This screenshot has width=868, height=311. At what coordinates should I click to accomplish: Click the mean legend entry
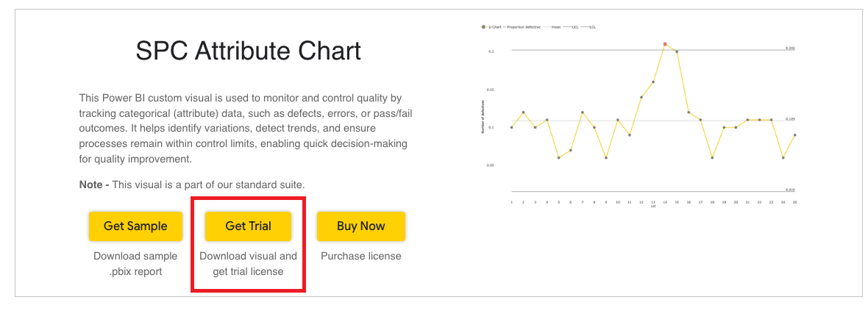(555, 26)
